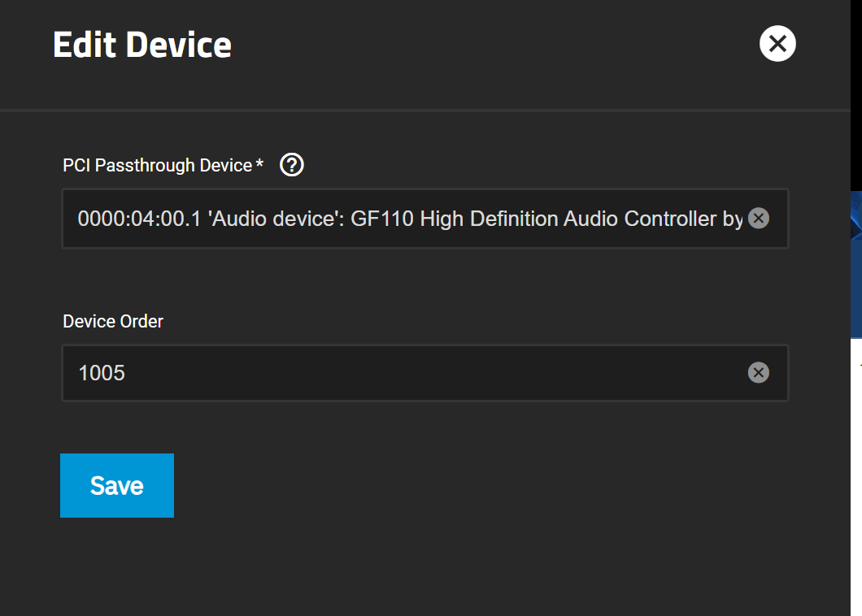Click the black strip beside close button
This screenshot has height=616, width=862.
coord(856,95)
